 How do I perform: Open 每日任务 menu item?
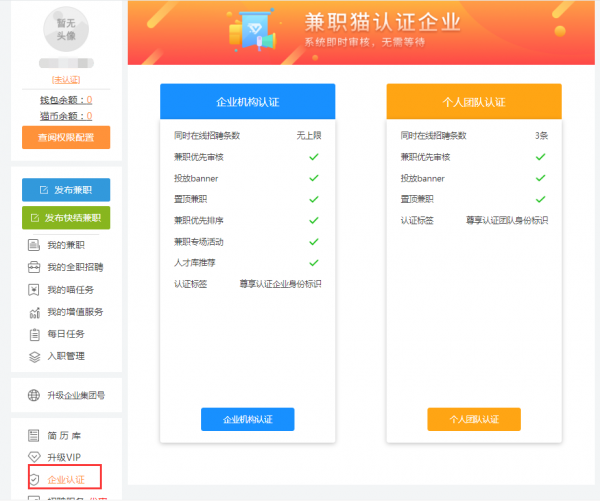66,334
